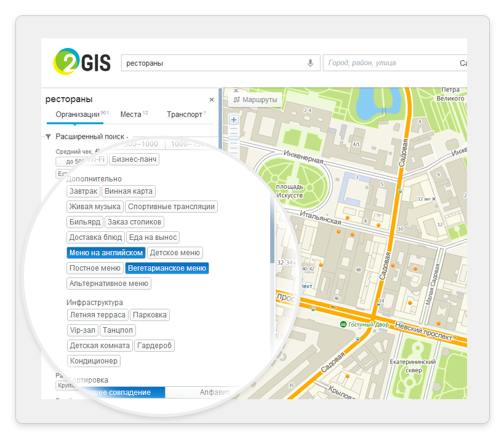Open the Транспорт tab
This screenshot has height=441, width=504.
pyautogui.click(x=185, y=114)
